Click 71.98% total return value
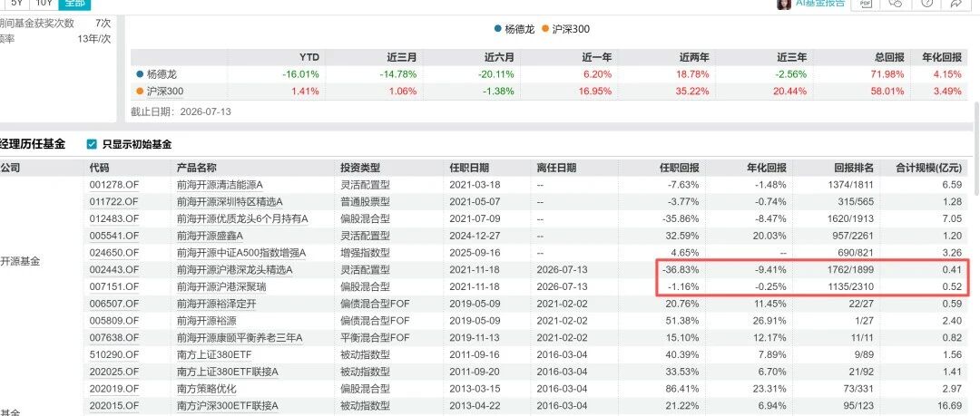The height and width of the screenshot is (416, 980). click(x=887, y=73)
